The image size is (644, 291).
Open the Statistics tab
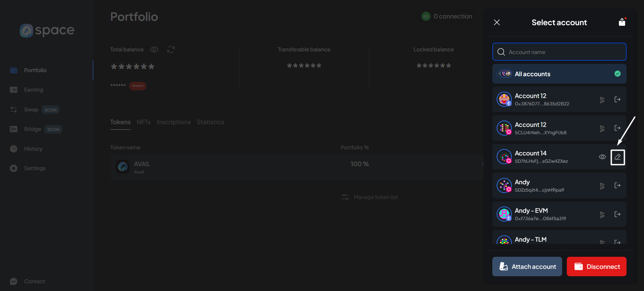210,122
